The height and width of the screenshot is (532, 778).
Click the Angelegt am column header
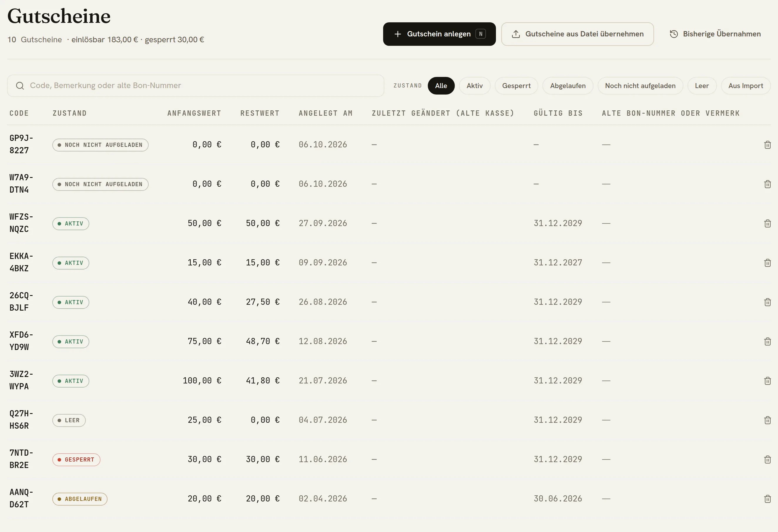pyautogui.click(x=326, y=113)
